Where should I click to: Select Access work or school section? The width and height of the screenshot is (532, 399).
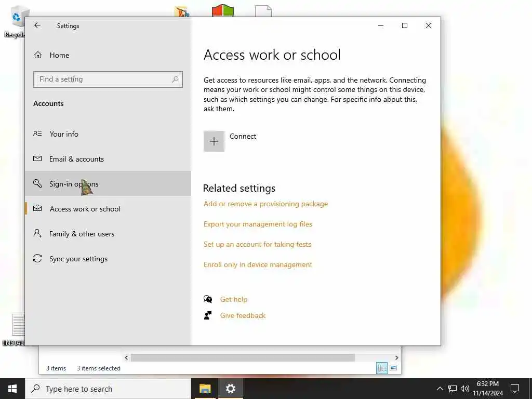[x=108, y=209]
